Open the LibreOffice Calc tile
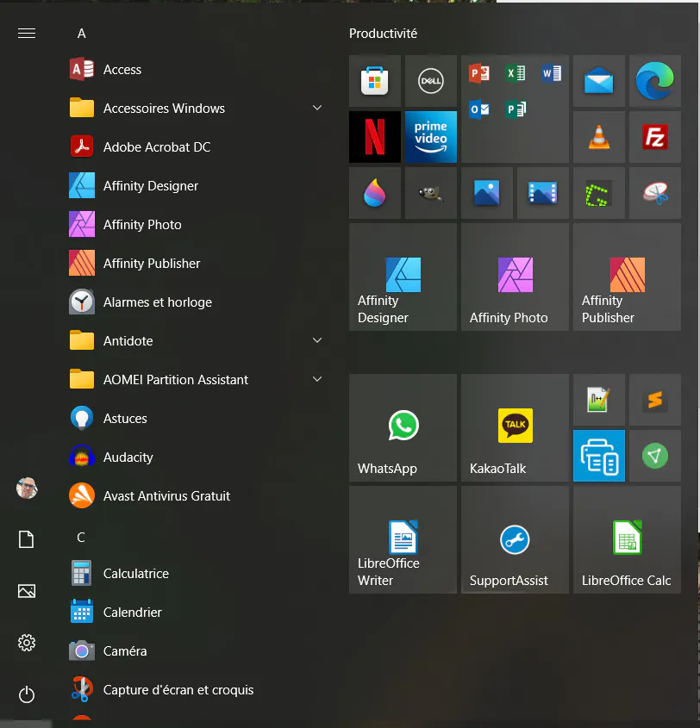 click(627, 539)
